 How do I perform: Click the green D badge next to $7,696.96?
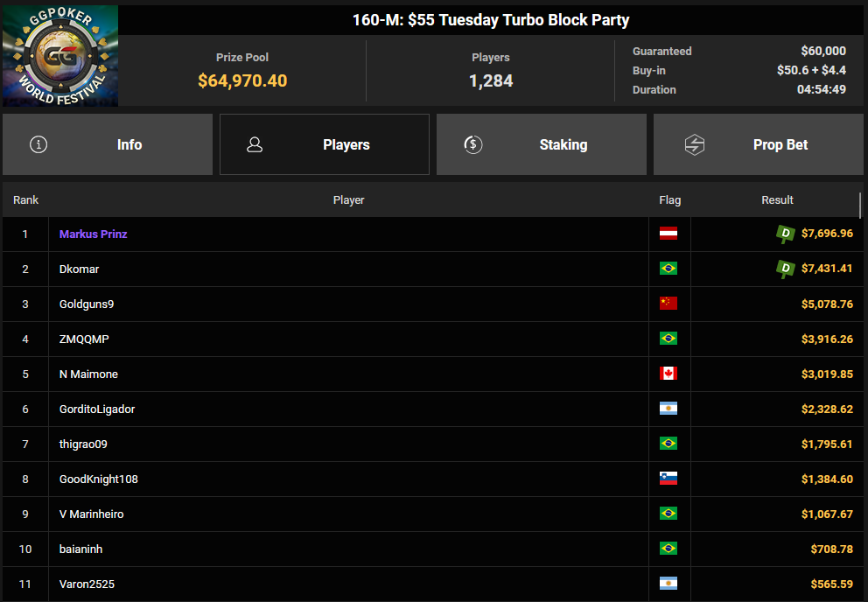tap(785, 234)
